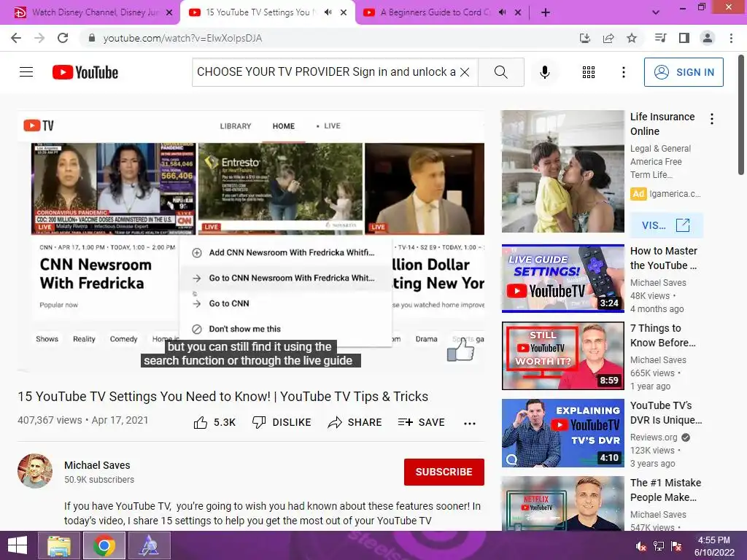The width and height of the screenshot is (747, 560).
Task: Open Michael Saves channel avatar
Action: 35,471
